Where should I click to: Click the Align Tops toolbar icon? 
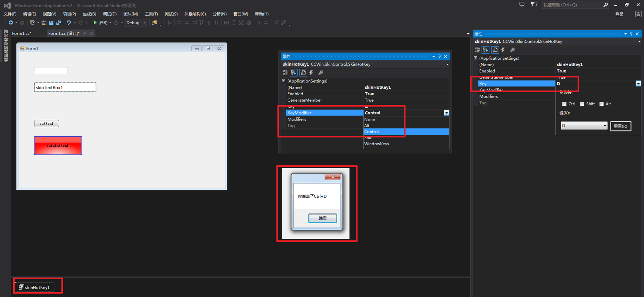tap(201, 23)
